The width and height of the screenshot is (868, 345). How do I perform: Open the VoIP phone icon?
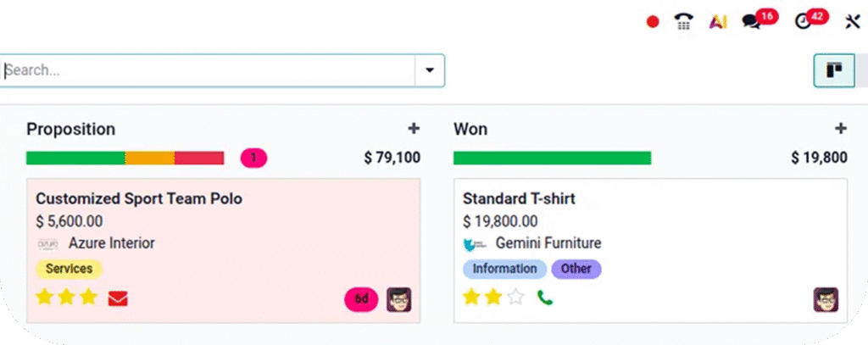(x=683, y=23)
